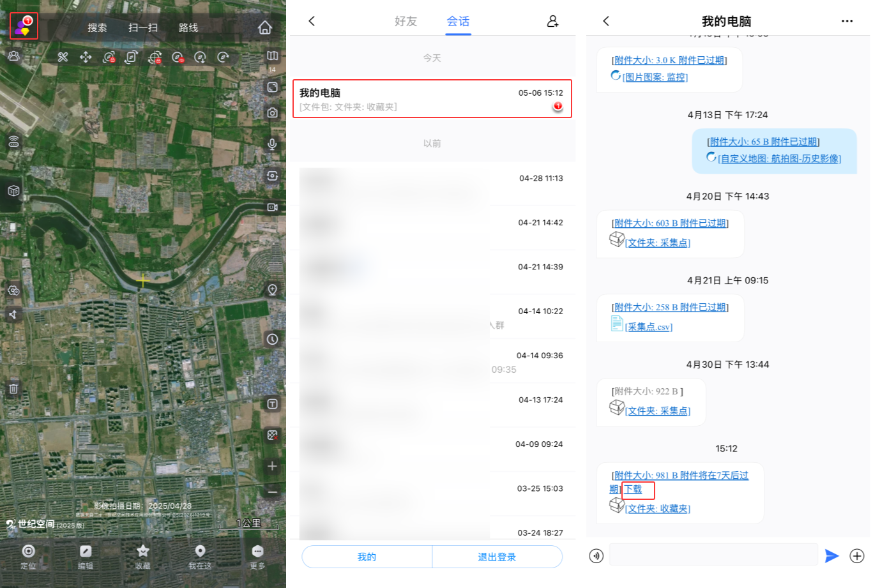873x588 pixels.
Task: Toggle the compass rotation lock icon
Action: [109, 57]
